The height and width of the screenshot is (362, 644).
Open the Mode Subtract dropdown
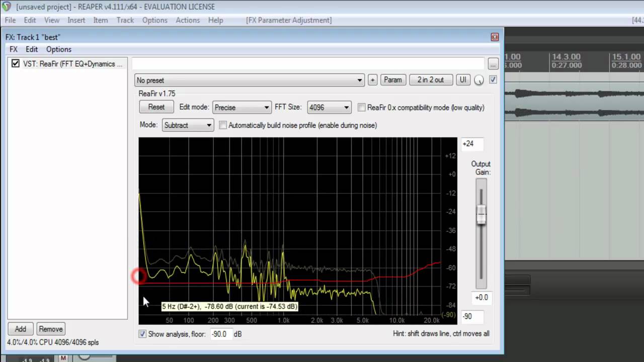pyautogui.click(x=188, y=125)
